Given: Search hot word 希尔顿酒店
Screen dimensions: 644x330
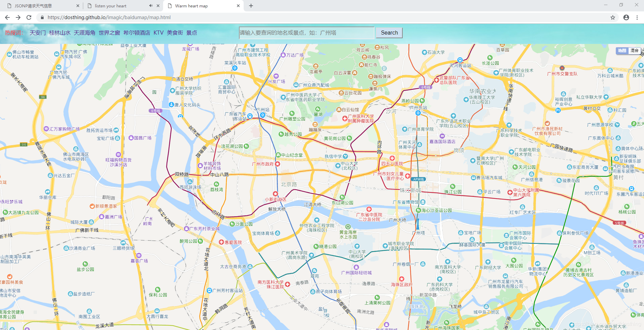Looking at the screenshot, I should [x=137, y=33].
